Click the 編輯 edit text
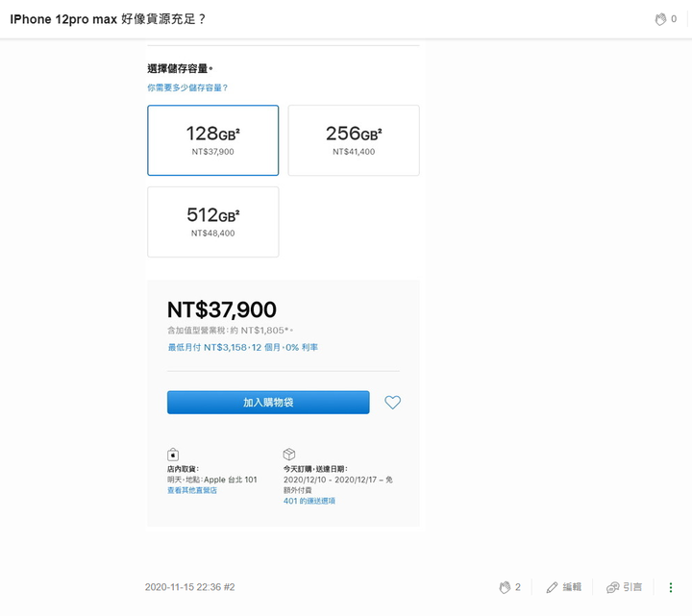This screenshot has width=692, height=616. 572,587
